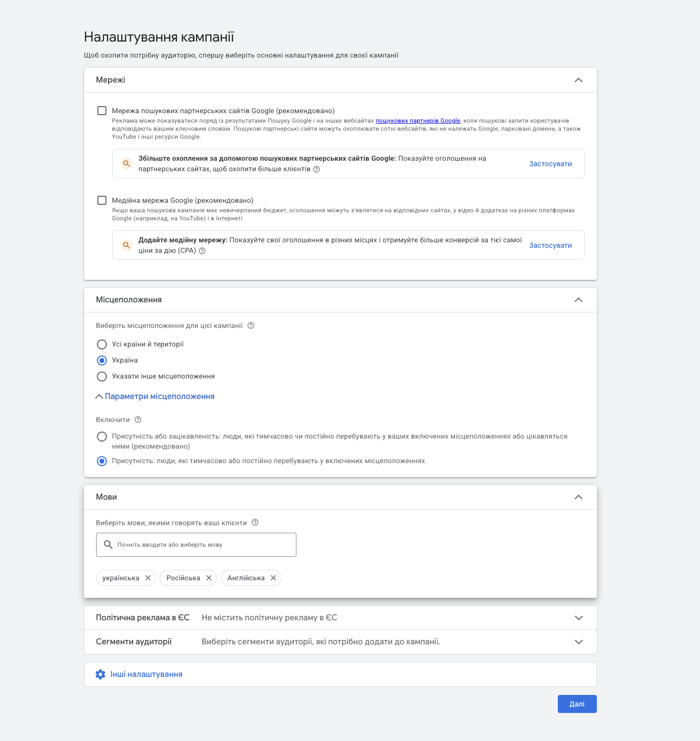Remove the українська language chip

(x=148, y=578)
